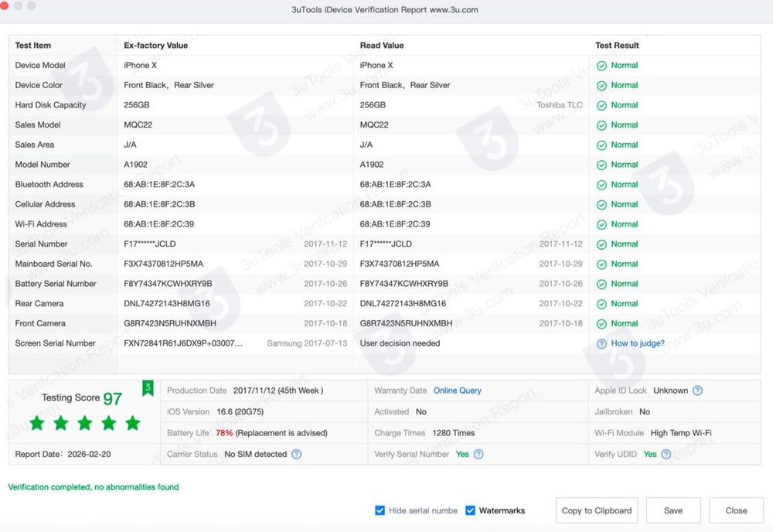Click the Normal check icon for Battery Serial Number
Screen dimensions: 773x532
click(x=601, y=284)
